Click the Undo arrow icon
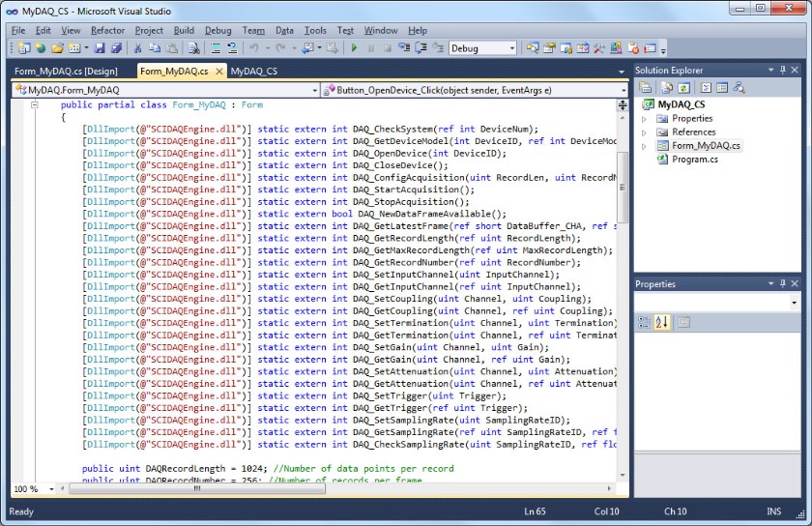 point(254,48)
